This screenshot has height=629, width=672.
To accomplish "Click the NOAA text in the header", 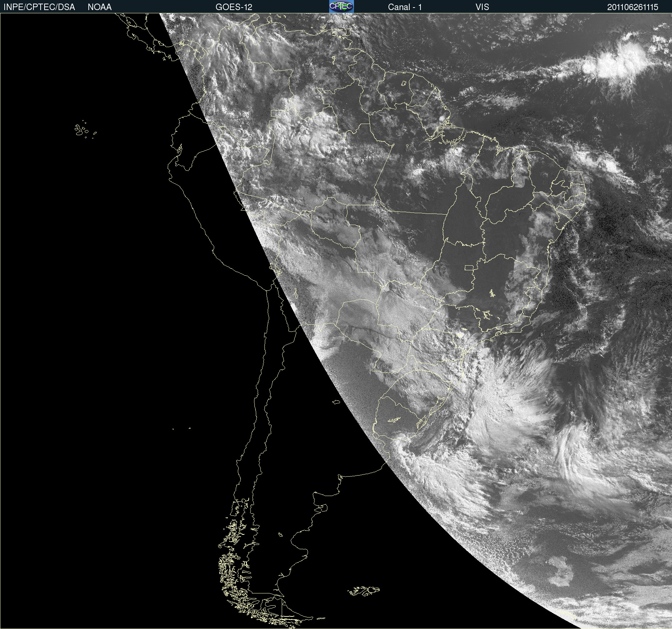I will coord(100,7).
